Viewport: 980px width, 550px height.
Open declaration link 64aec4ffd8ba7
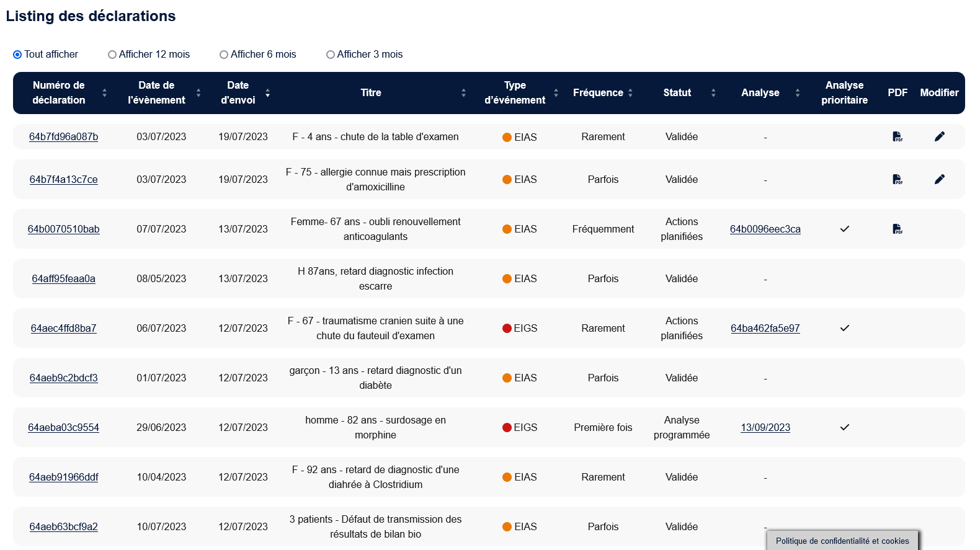pyautogui.click(x=64, y=328)
